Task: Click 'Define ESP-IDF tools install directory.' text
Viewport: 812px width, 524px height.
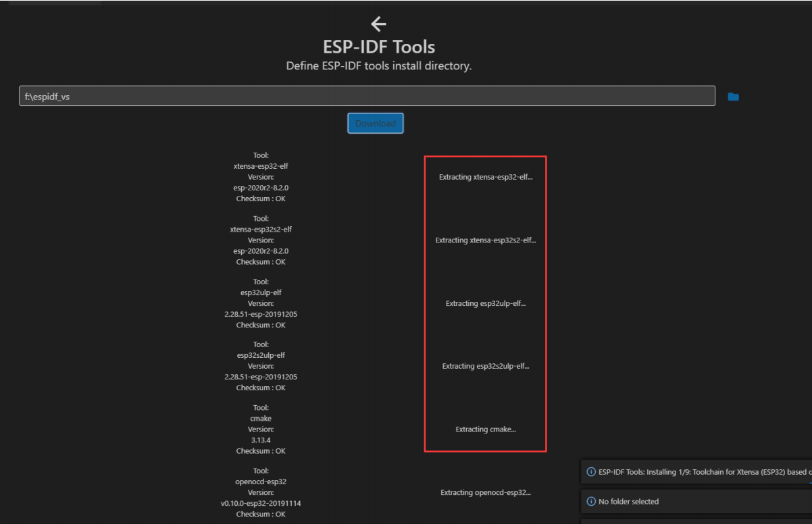Action: 379,66
